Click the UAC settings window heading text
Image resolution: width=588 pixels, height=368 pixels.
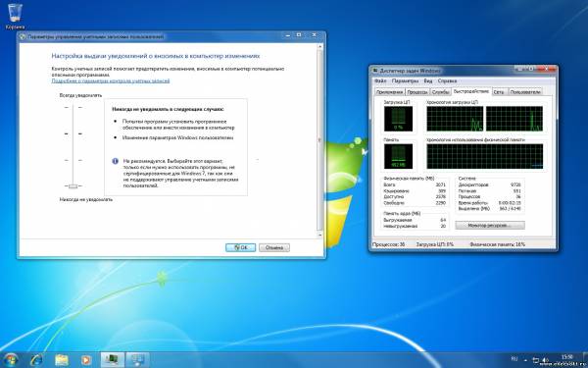[x=156, y=56]
